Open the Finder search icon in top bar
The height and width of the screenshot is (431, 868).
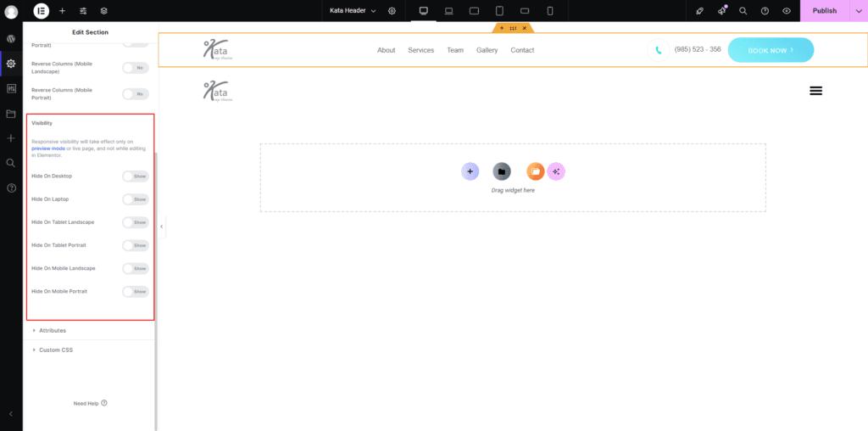(x=743, y=10)
